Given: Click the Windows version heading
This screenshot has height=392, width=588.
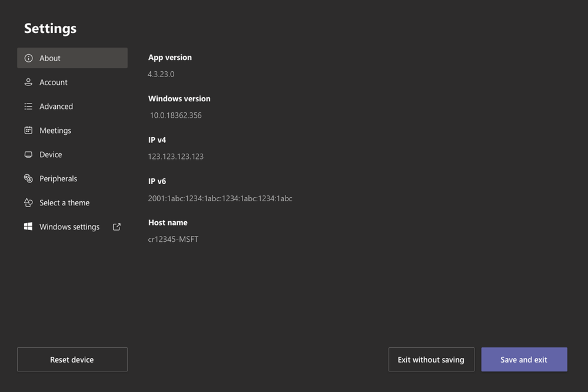Looking at the screenshot, I should tap(180, 99).
